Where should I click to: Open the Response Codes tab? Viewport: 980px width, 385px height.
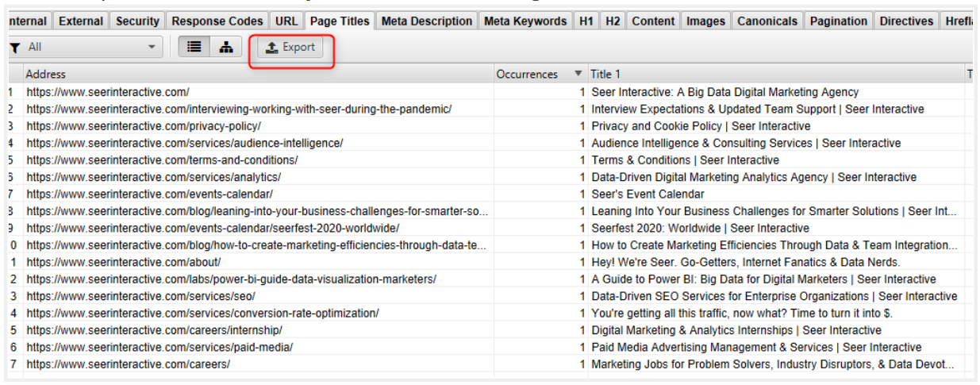[x=217, y=21]
